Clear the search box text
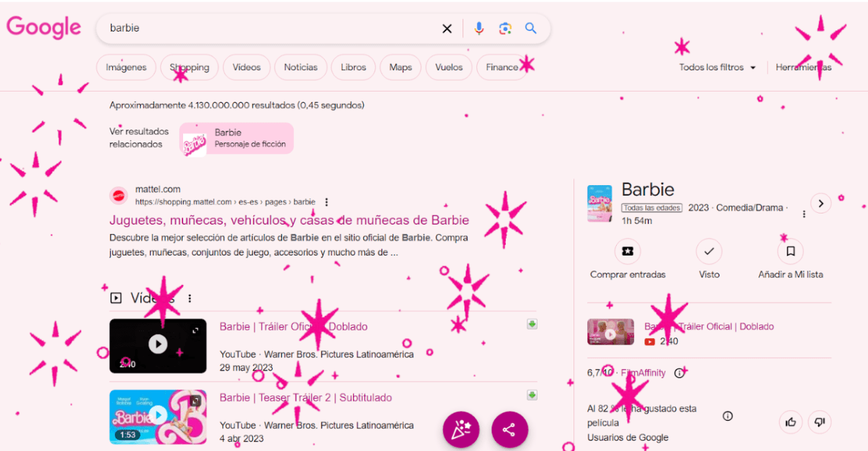The image size is (868, 451). (x=447, y=28)
